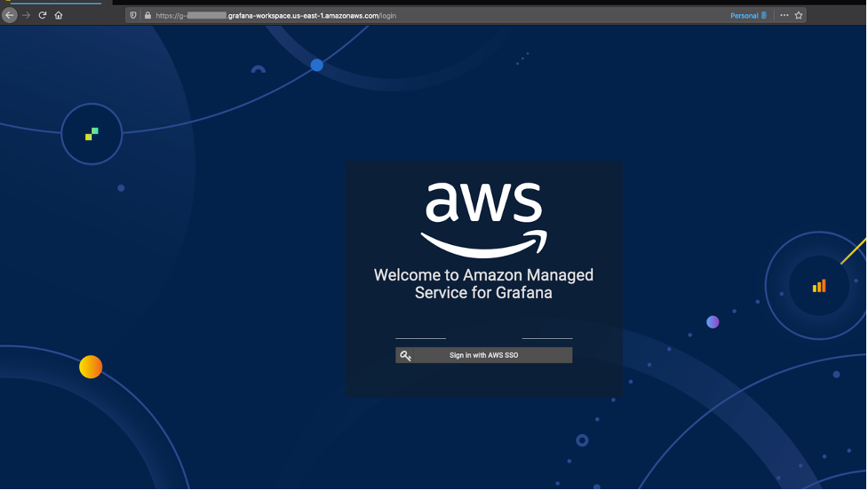Open the page actions three-dot menu
Screen dimensions: 868x490
point(784,15)
